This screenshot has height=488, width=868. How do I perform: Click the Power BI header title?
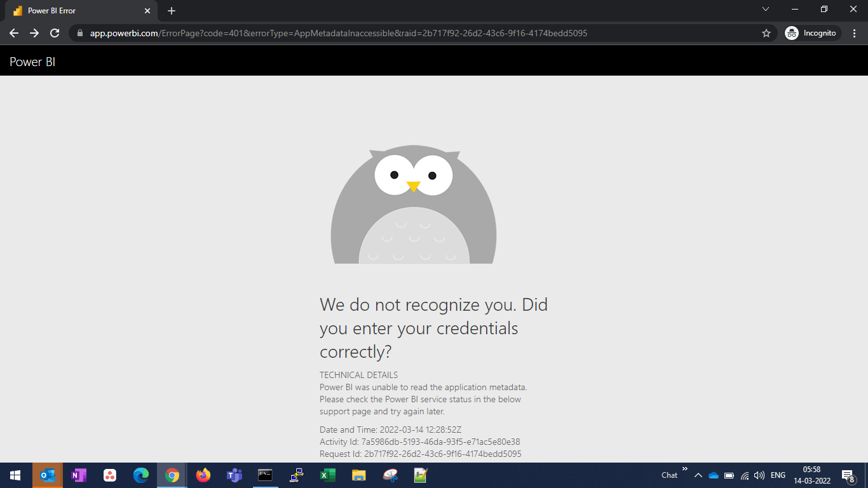(x=32, y=62)
